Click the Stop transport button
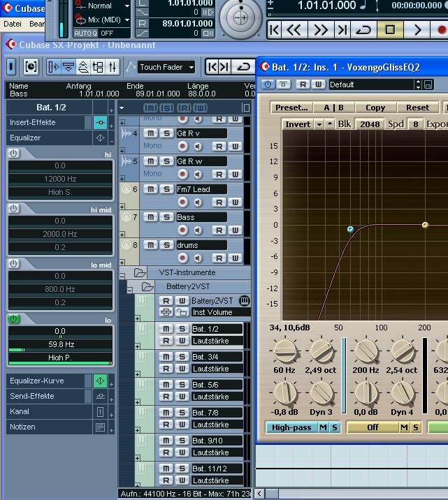Image resolution: width=448 pixels, height=500 pixels. (x=390, y=30)
